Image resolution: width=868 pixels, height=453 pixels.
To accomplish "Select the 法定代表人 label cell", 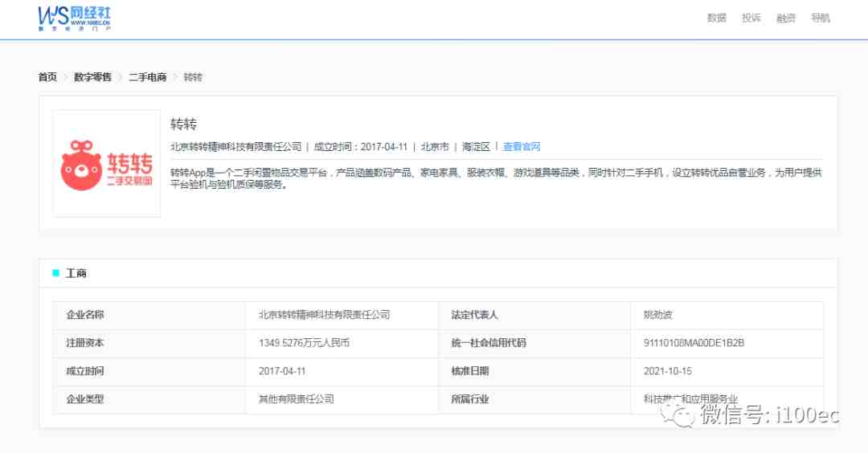I will (534, 316).
